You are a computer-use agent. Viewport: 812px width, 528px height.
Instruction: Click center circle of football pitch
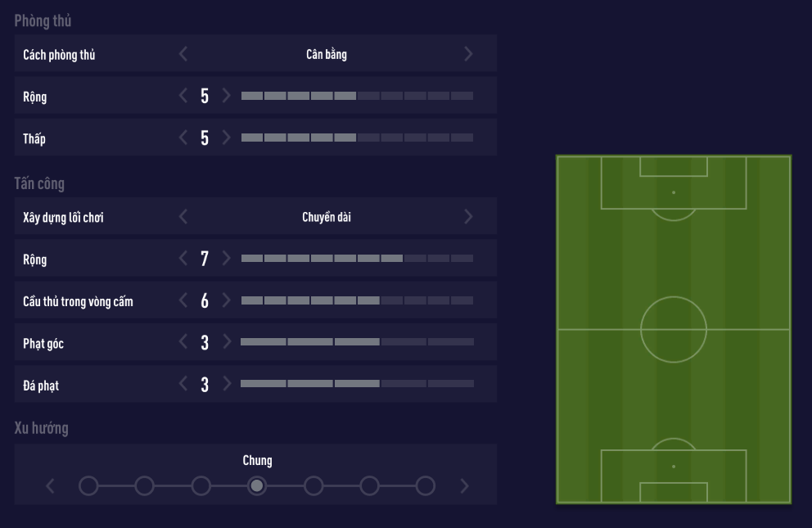click(673, 329)
